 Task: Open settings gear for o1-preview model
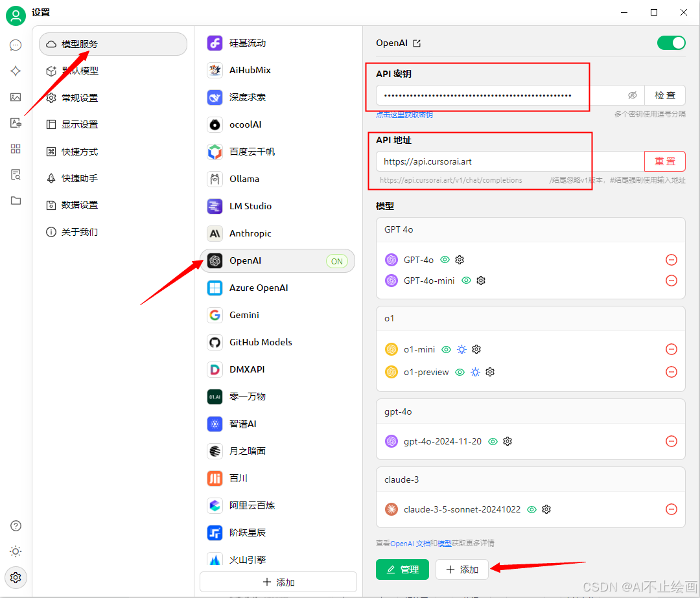point(490,372)
